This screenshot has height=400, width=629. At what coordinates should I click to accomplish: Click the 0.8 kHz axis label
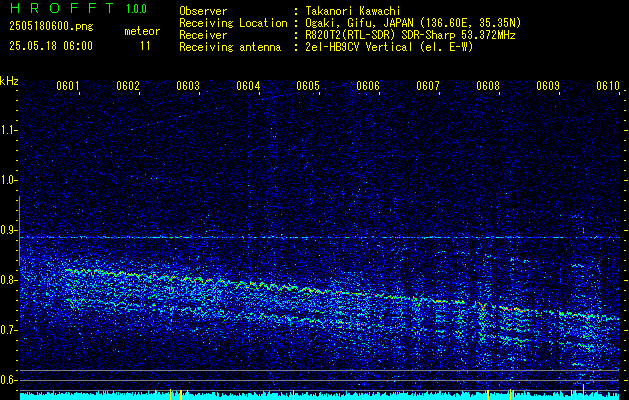coord(8,280)
